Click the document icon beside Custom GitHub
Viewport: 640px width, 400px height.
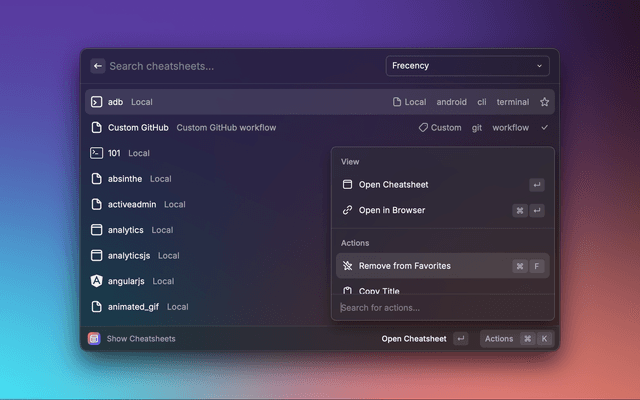(97, 128)
